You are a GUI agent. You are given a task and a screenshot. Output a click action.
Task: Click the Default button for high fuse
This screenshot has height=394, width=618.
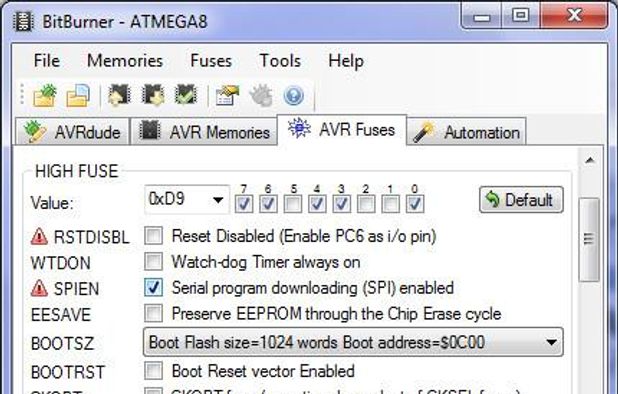pos(521,200)
